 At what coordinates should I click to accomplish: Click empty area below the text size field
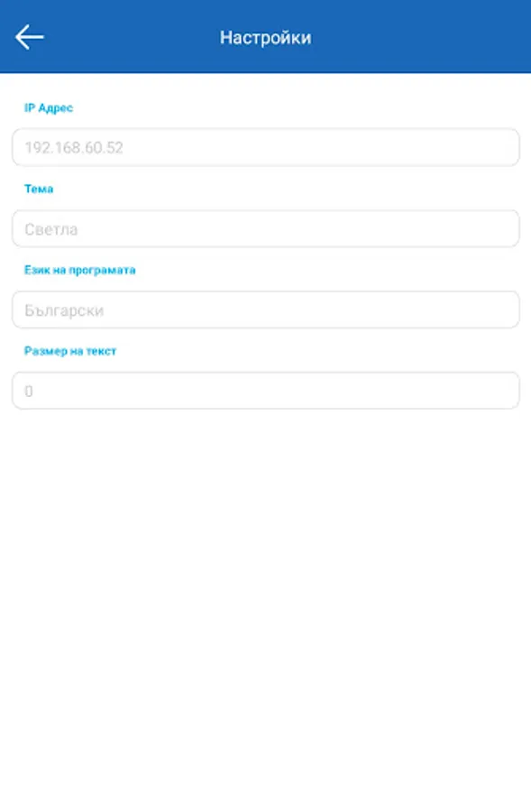[265, 595]
